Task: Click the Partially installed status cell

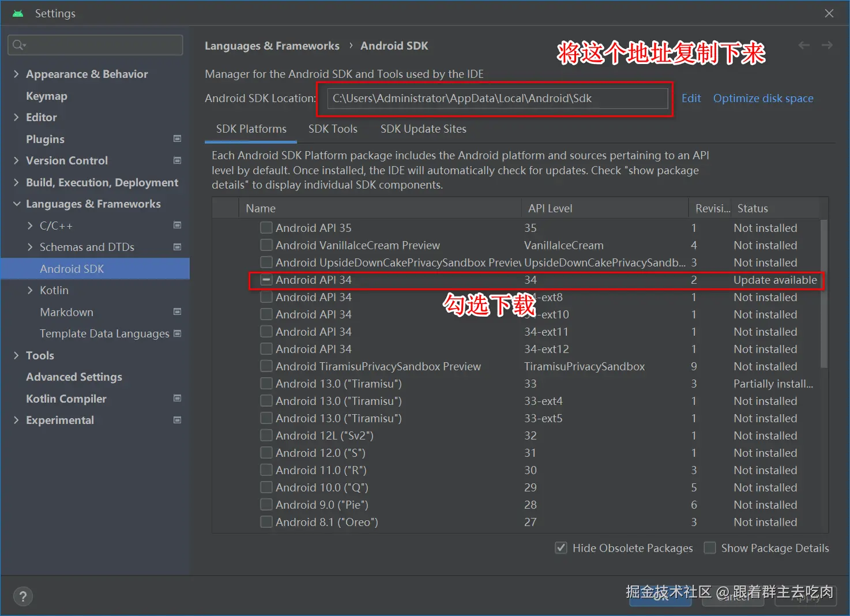Action: point(773,384)
